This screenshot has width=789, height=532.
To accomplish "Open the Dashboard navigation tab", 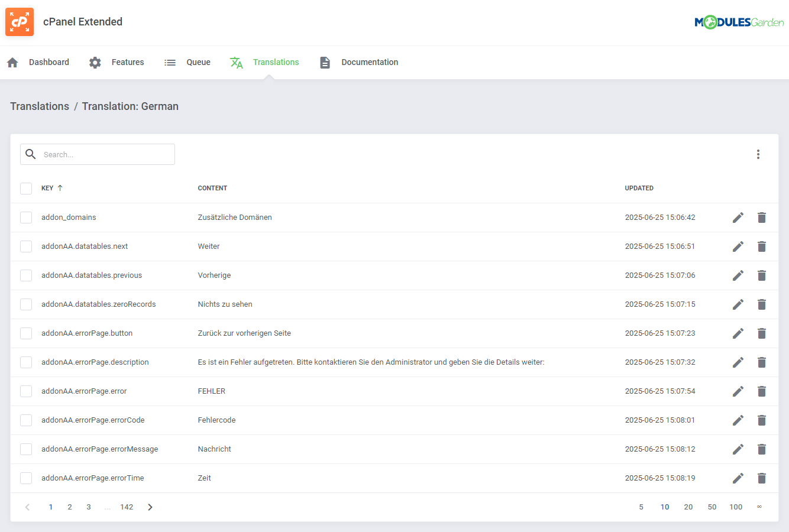I will point(49,62).
